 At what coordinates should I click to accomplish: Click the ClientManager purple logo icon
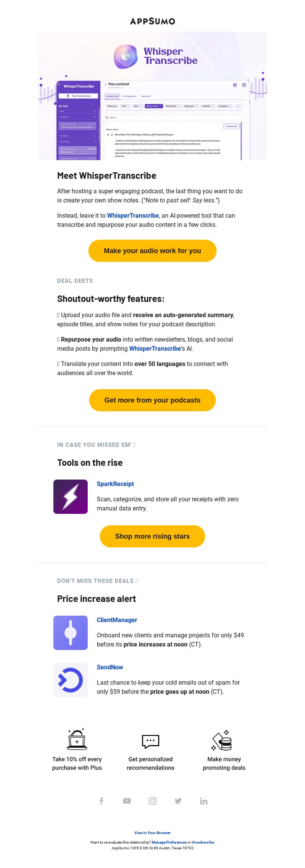pos(71,633)
